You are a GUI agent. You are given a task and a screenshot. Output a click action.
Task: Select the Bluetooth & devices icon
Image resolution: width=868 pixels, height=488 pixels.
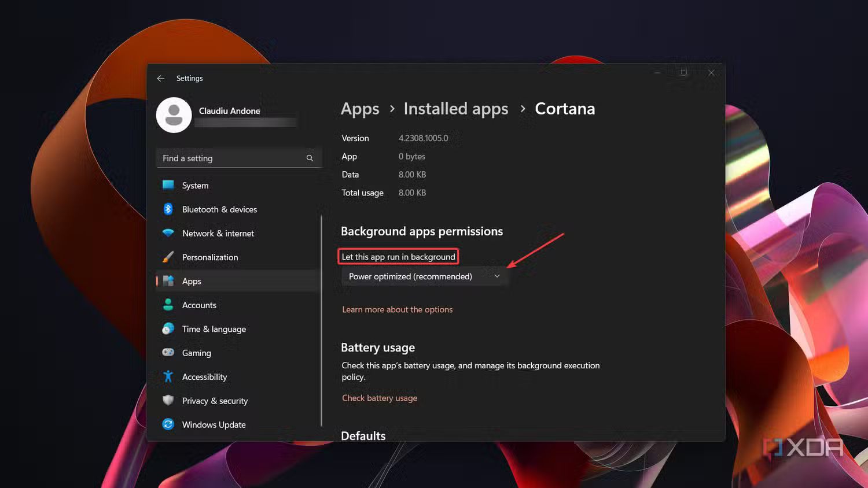point(168,209)
